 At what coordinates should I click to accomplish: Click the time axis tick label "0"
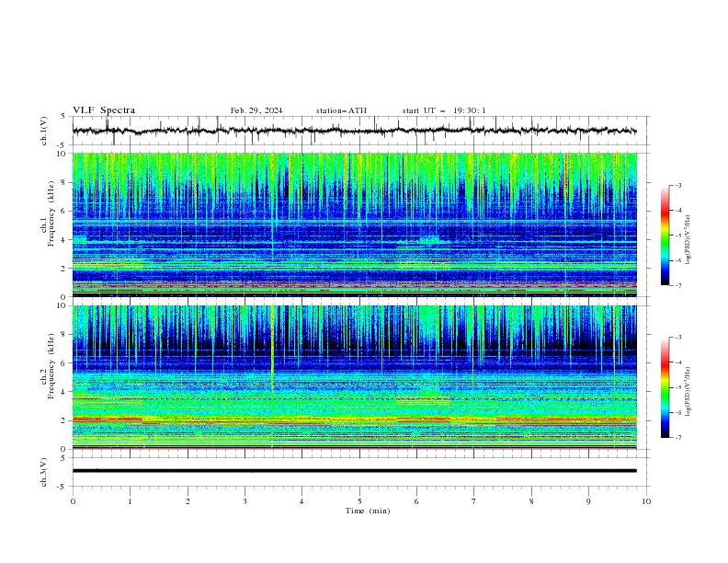73,501
